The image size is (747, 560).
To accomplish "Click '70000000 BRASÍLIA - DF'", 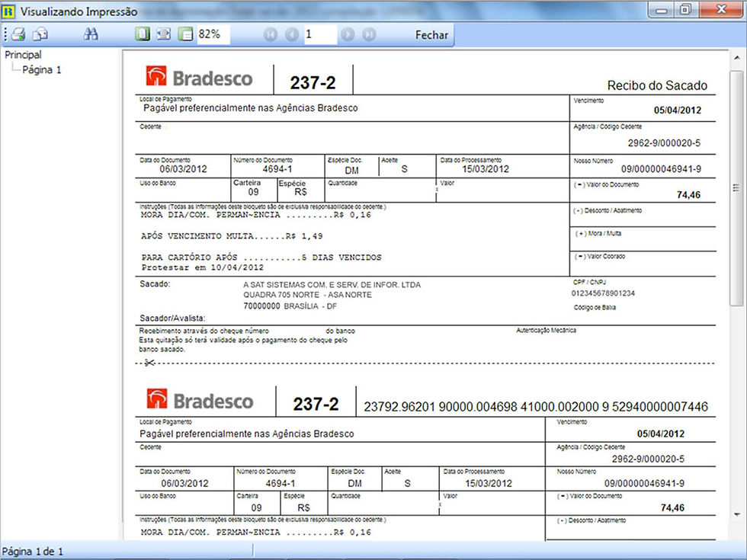I will 290,306.
